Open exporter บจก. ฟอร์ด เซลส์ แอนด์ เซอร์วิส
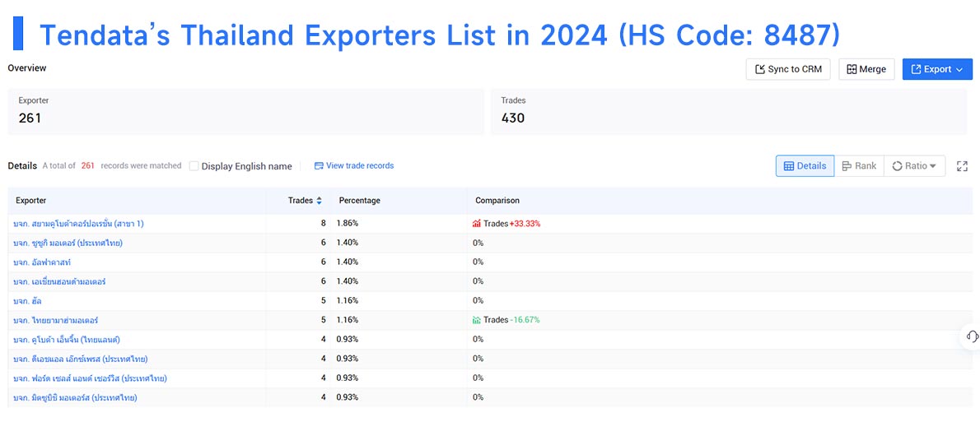980x422 pixels. point(90,378)
